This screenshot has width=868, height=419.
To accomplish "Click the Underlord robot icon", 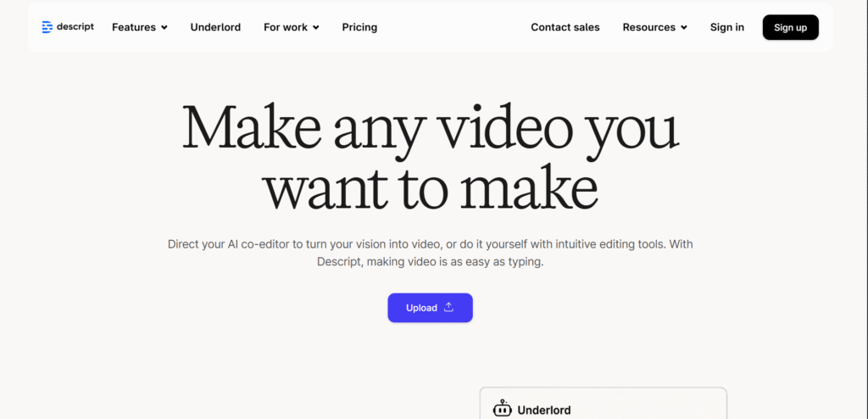I will pos(502,409).
